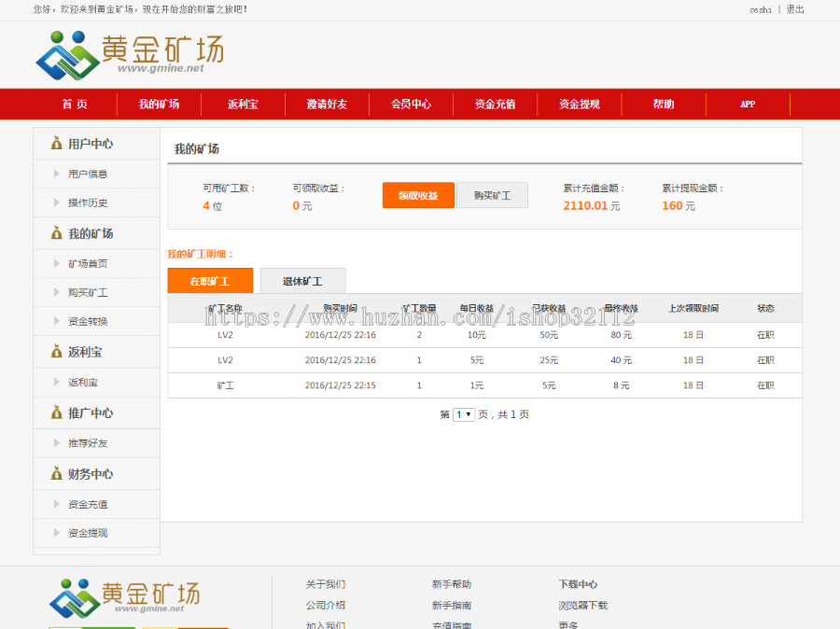Expand the 用户信息 sidebar entry arrow
Image resolution: width=840 pixels, height=629 pixels.
tap(56, 174)
